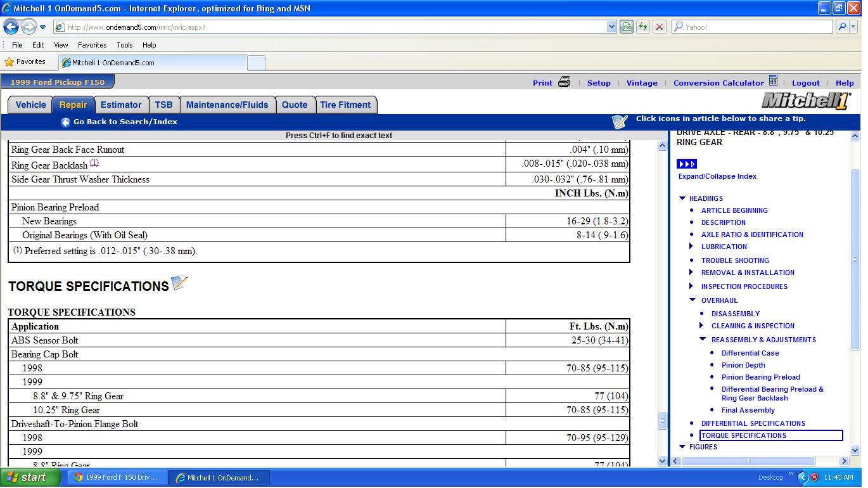Click the share-a-tip notepad icon in blue bar
The image size is (868, 488).
point(620,121)
